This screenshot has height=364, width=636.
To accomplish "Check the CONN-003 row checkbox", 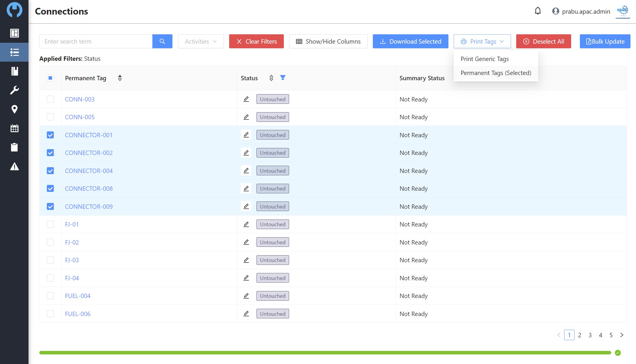I will (50, 99).
